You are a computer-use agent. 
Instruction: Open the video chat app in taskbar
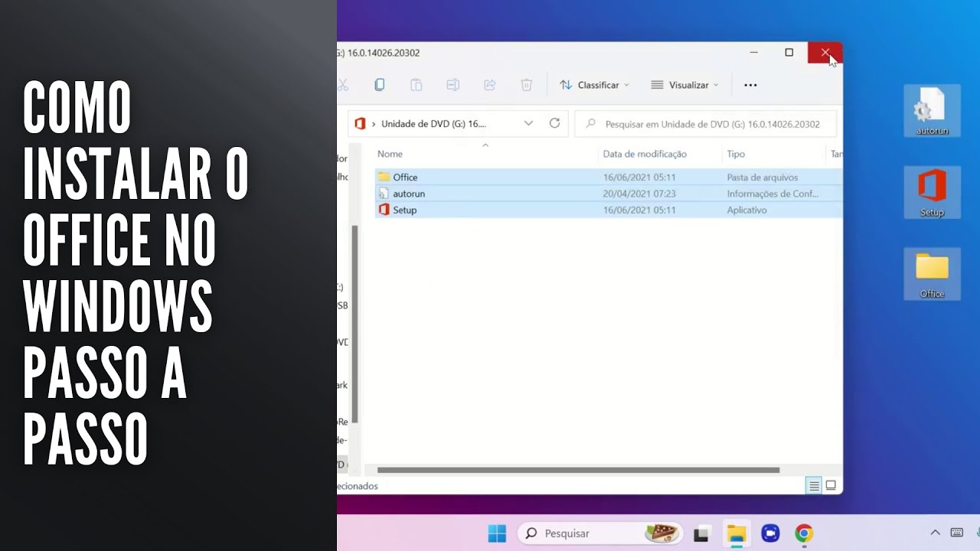point(770,534)
